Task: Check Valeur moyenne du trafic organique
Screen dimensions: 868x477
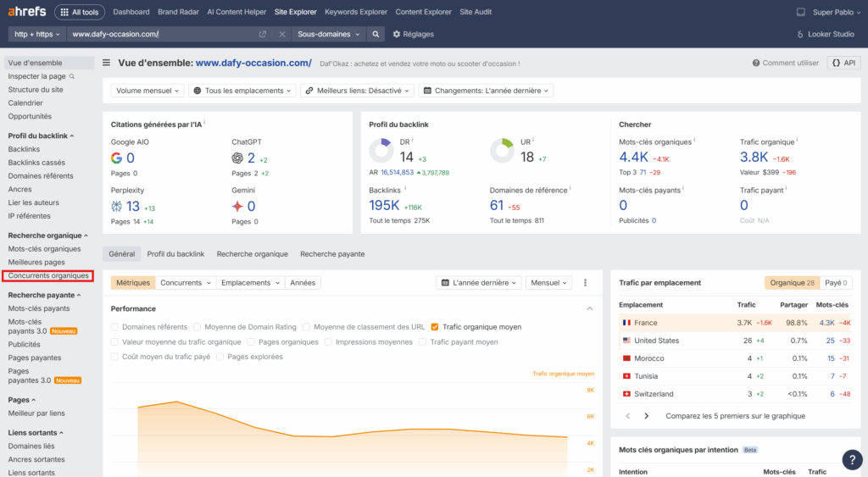Action: coord(114,342)
